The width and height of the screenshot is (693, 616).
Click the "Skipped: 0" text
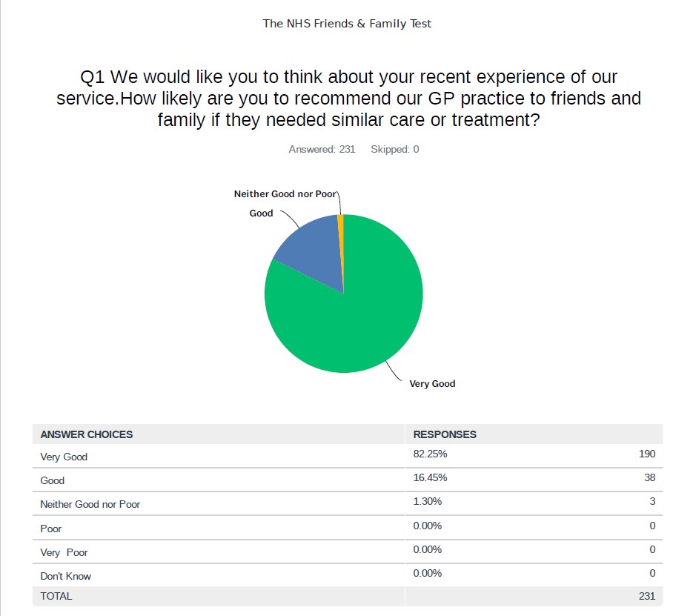pos(394,150)
